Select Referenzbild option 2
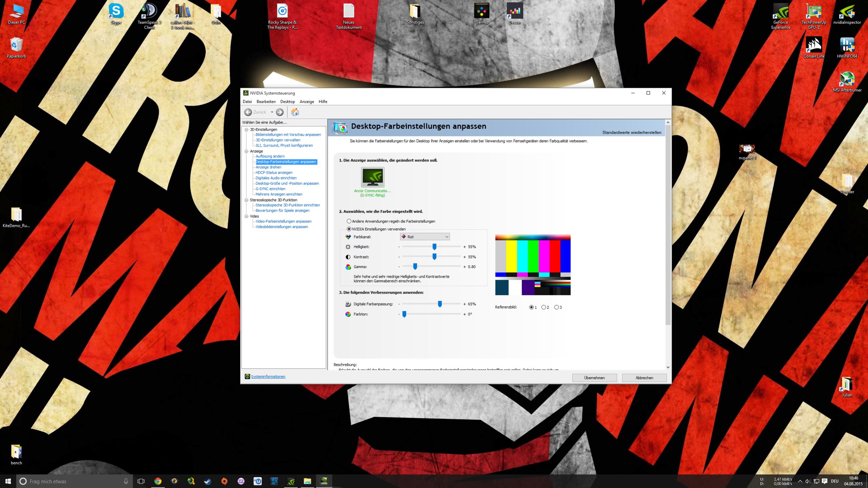This screenshot has height=488, width=868. coord(544,307)
